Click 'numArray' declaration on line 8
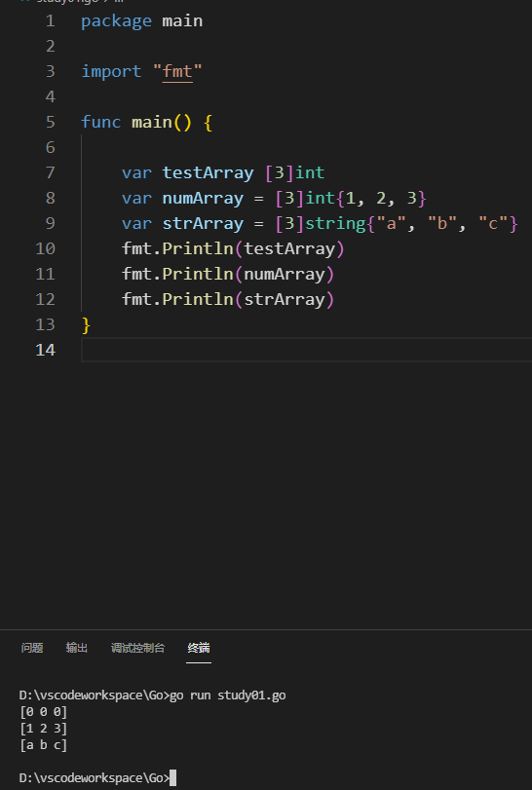 pyautogui.click(x=203, y=198)
